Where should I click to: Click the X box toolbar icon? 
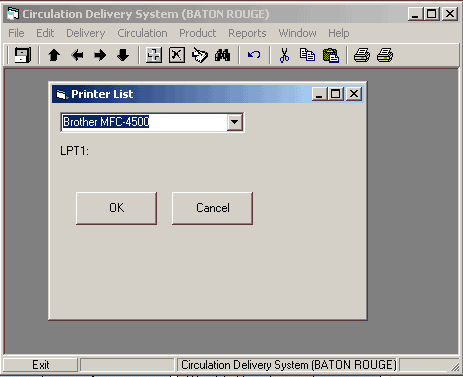click(177, 55)
